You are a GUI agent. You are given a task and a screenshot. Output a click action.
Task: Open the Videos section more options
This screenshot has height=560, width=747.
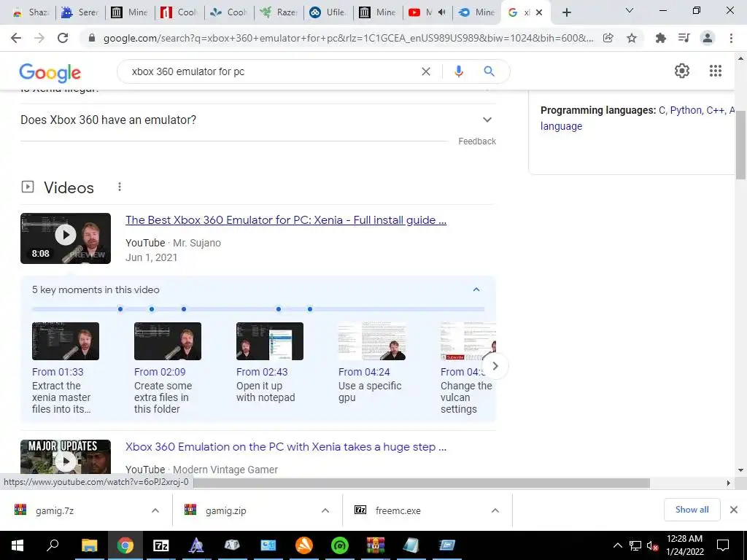tap(120, 187)
